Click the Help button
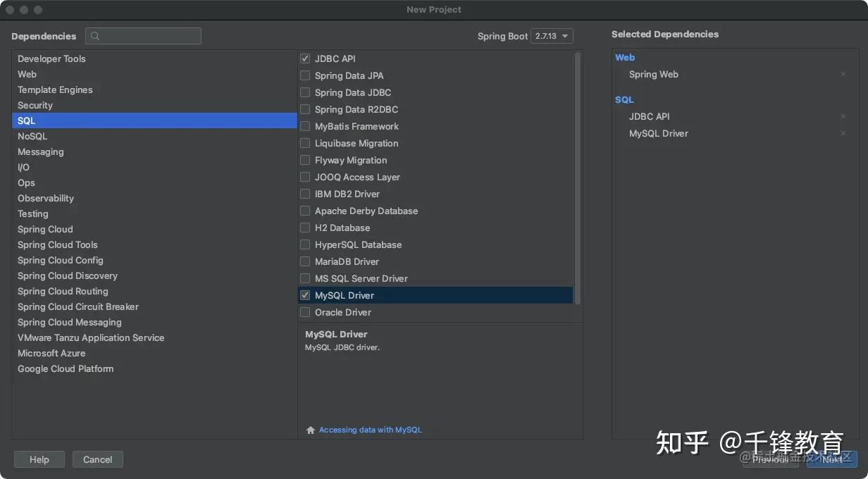This screenshot has width=868, height=479. pos(39,460)
